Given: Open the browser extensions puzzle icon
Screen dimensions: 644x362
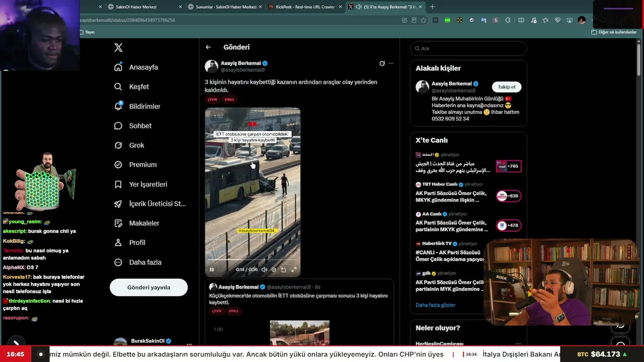Looking at the screenshot, I should tap(508, 20).
